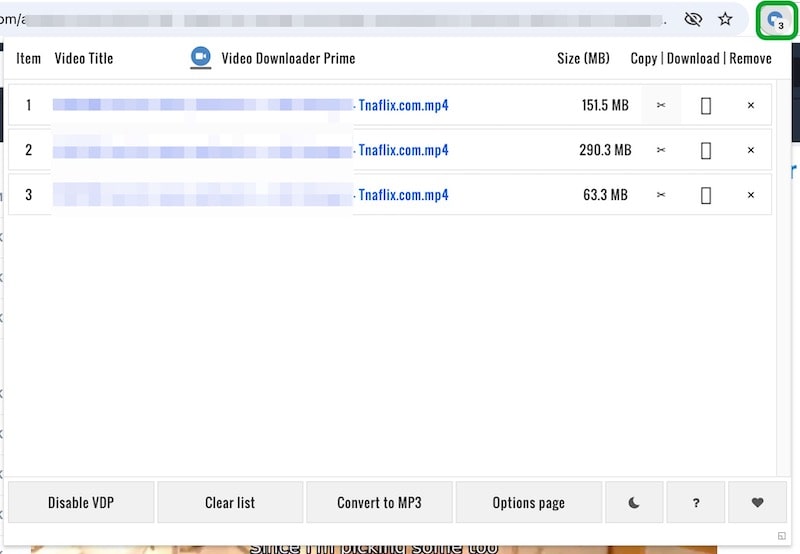
Task: Remove item 3 from the video list
Action: (x=751, y=195)
